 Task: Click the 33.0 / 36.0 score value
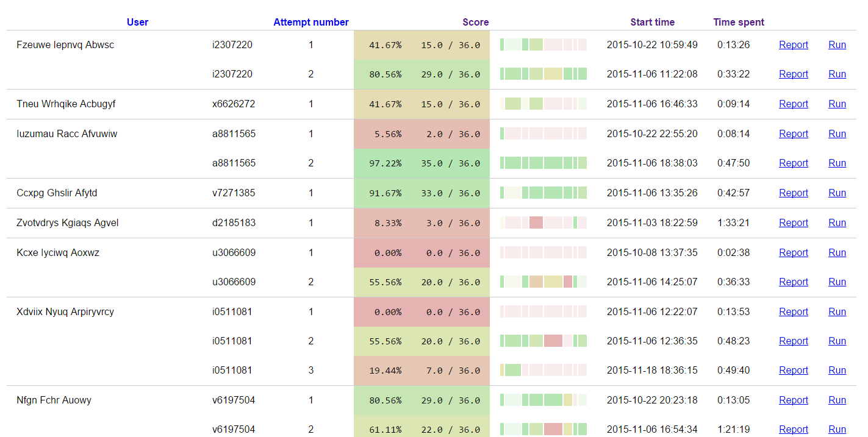tap(450, 193)
